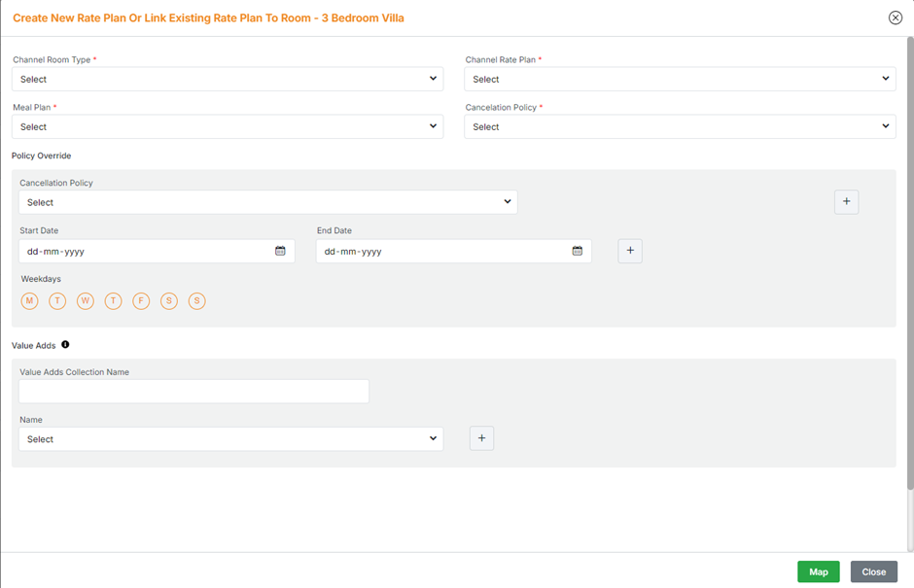Toggle the Wednesday (W) weekday circle

[x=86, y=301]
